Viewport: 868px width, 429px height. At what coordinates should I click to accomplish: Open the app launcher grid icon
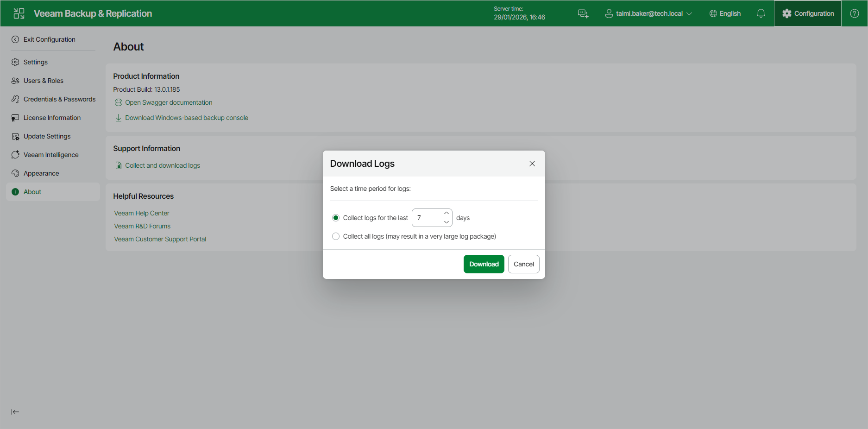coord(19,13)
